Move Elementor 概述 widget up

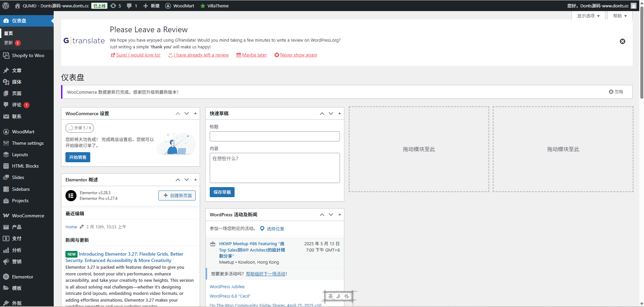178,180
